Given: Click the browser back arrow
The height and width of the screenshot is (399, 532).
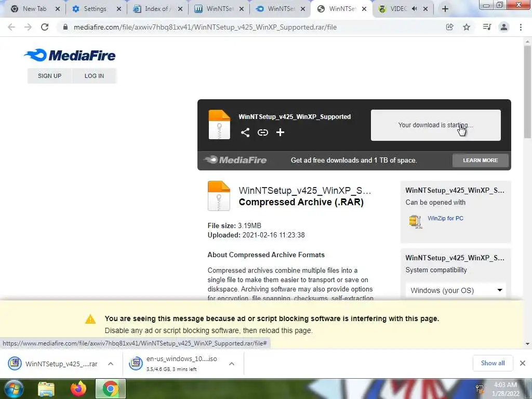Looking at the screenshot, I should coord(11,27).
